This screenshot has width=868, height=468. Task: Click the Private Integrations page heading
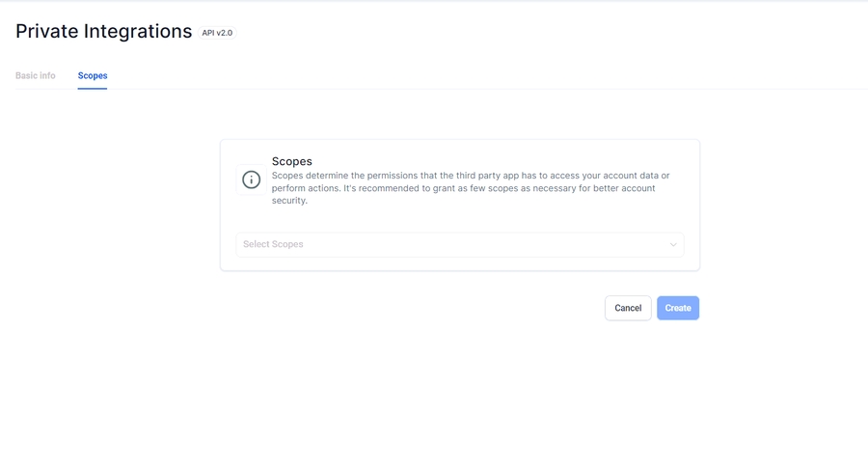104,32
